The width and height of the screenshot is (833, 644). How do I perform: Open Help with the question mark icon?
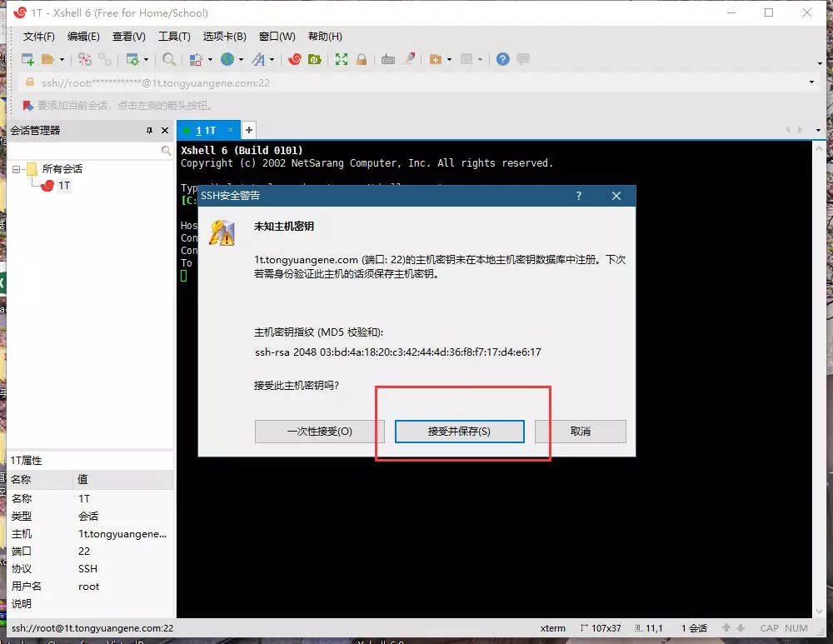(x=503, y=58)
